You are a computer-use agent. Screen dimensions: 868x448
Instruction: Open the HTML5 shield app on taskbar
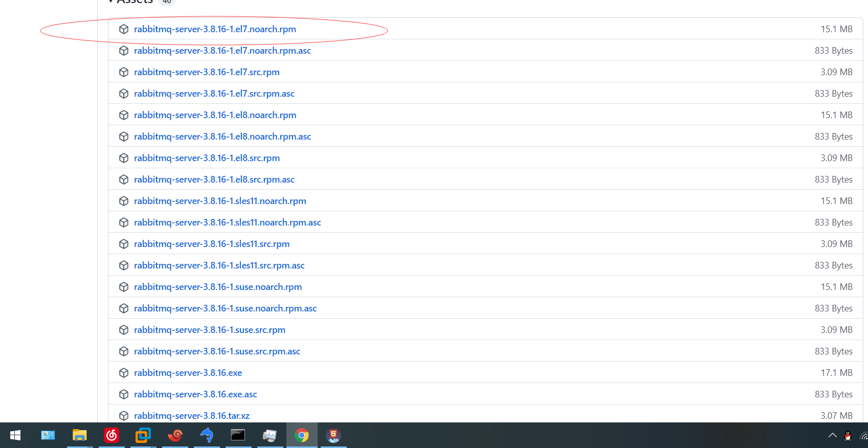point(333,435)
